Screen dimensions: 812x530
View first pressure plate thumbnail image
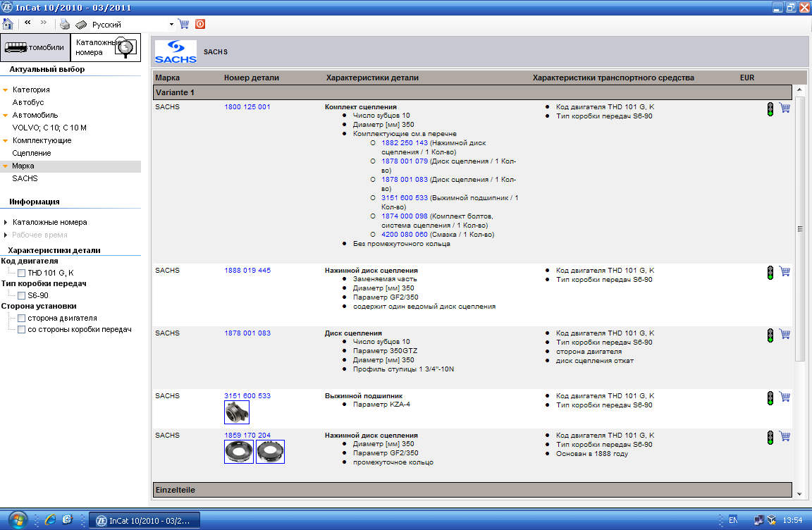(x=239, y=452)
